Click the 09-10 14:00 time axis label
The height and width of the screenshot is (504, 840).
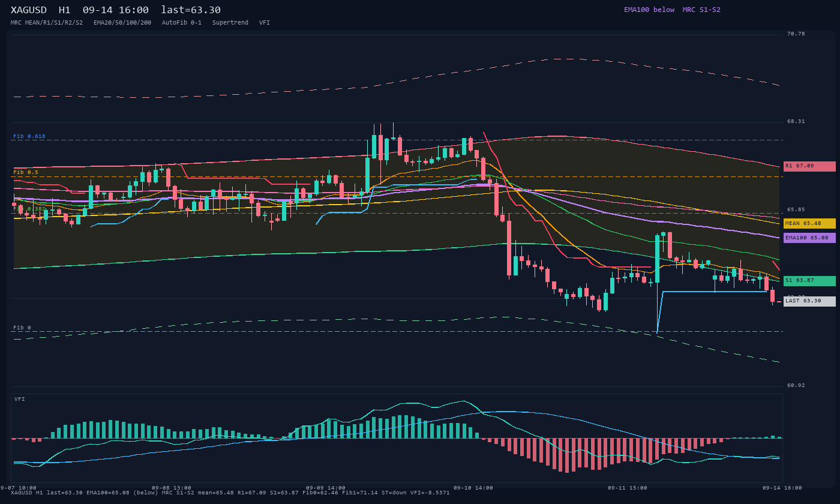tap(473, 488)
